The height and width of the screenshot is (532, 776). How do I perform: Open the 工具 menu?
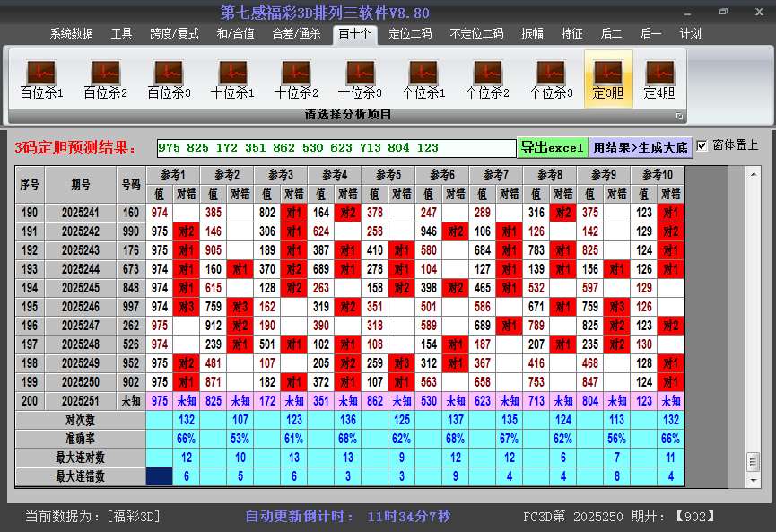[121, 34]
